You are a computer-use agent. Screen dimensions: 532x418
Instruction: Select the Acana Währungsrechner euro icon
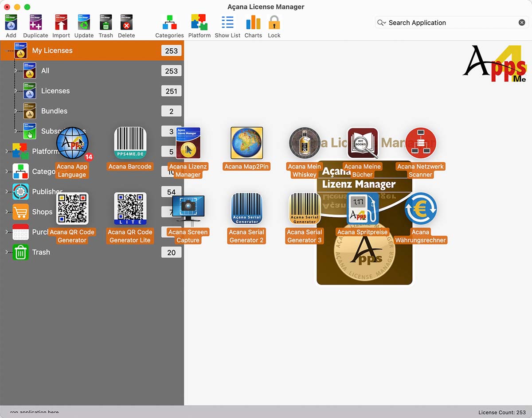point(421,208)
